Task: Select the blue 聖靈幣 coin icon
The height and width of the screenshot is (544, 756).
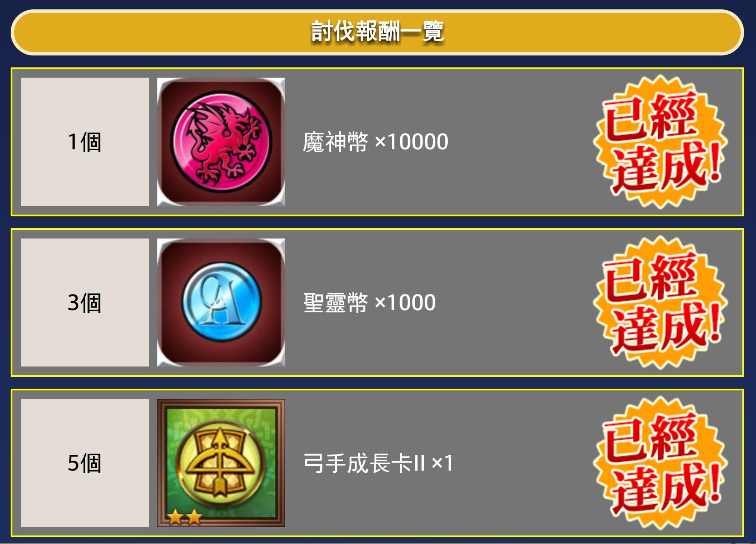Action: [x=221, y=302]
